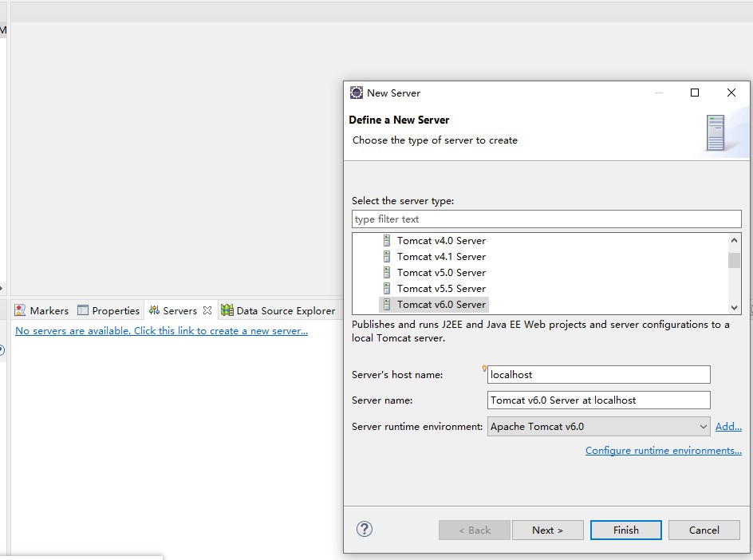The height and width of the screenshot is (560, 753).
Task: Select Tomcat v4.0 Server in list
Action: [x=441, y=240]
